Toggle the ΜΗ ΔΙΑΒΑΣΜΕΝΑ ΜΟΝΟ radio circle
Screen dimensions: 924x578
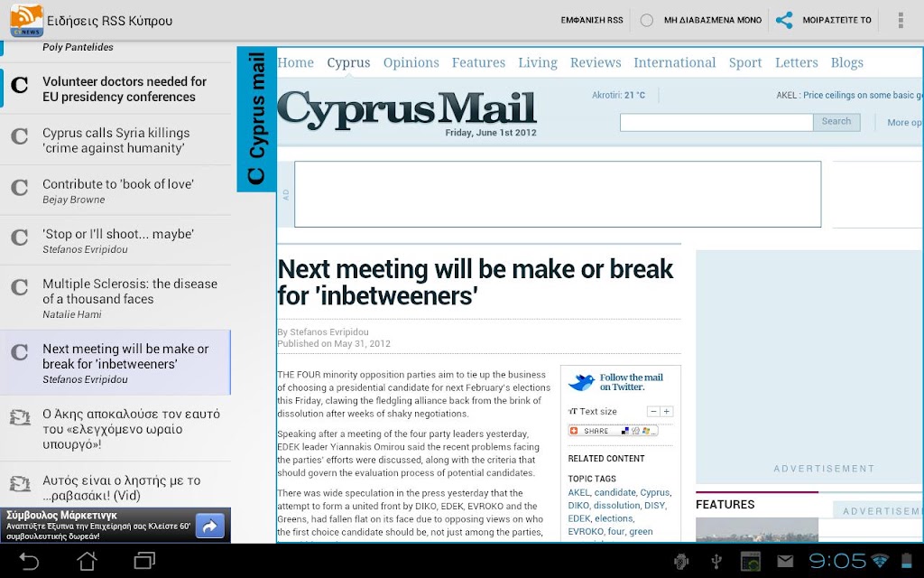[x=646, y=20]
